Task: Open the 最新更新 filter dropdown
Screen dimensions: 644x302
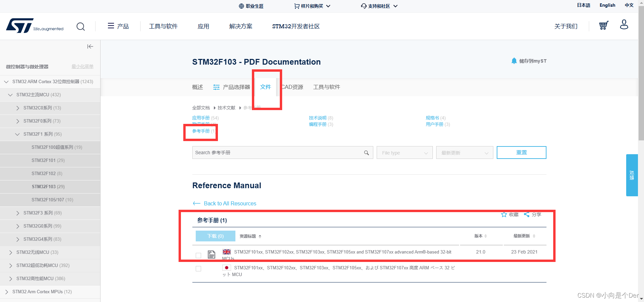Action: coord(464,153)
